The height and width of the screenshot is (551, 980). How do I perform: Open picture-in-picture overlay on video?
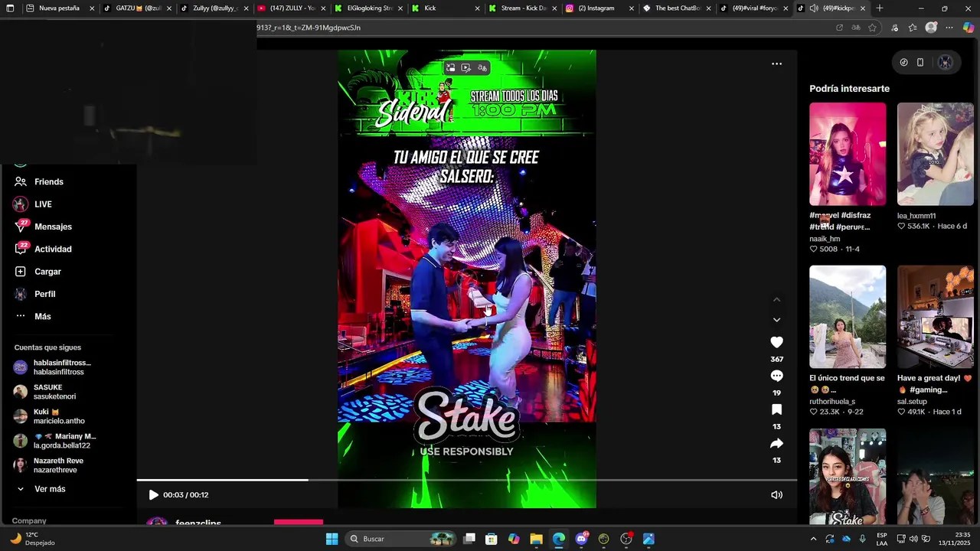point(450,68)
